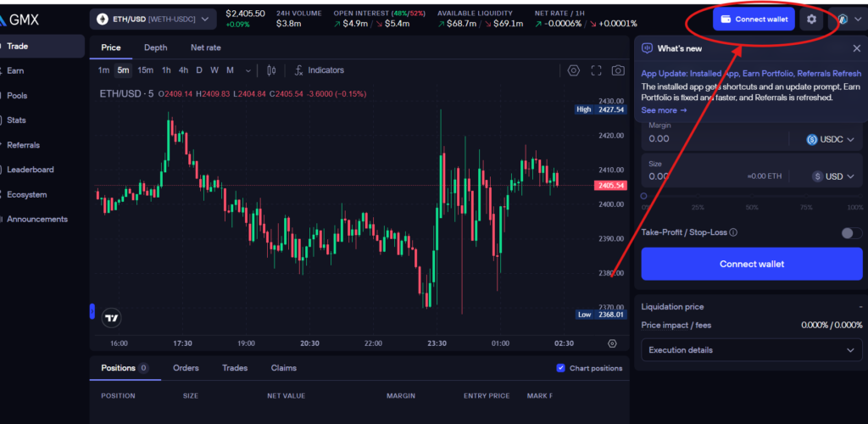The width and height of the screenshot is (868, 424).
Task: Click chart settings hexagon icon
Action: (574, 70)
